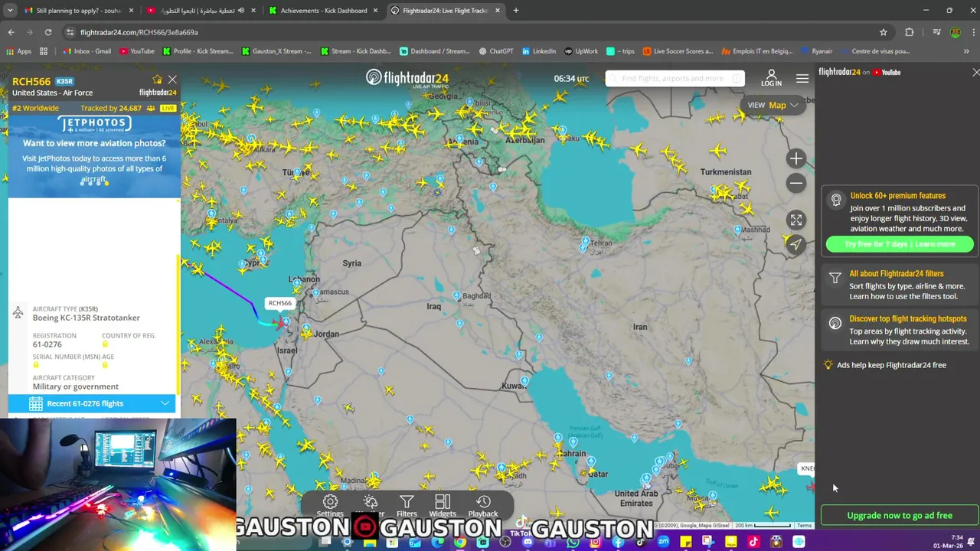
Task: Open Discover top flight tracking hotspots article
Action: [x=900, y=330]
